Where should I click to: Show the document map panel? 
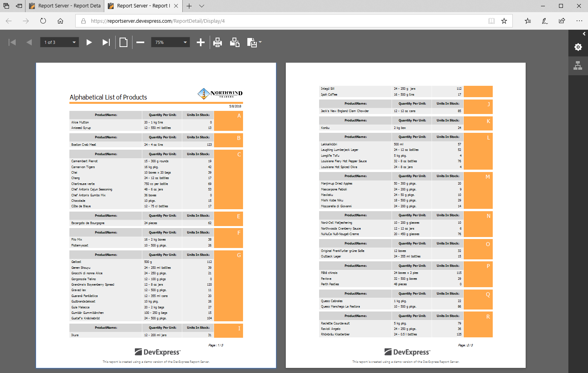click(578, 65)
